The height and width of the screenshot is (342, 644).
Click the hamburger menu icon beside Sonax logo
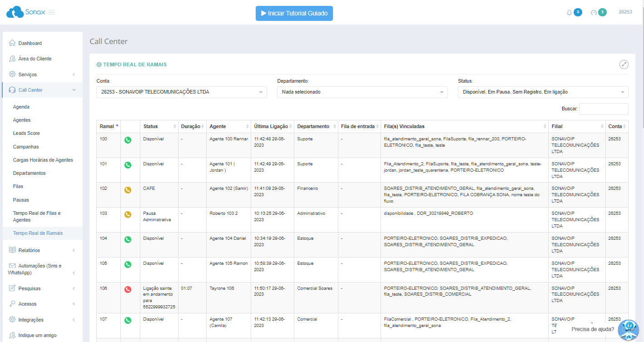51,12
